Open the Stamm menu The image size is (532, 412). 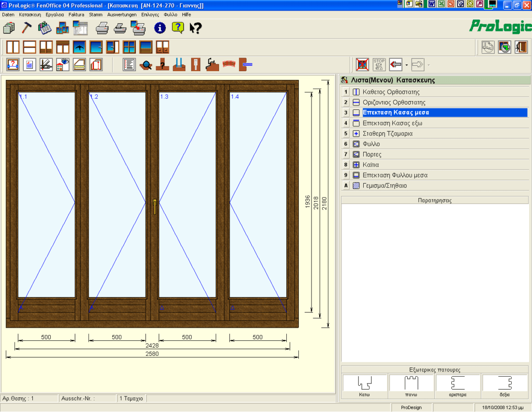click(96, 15)
